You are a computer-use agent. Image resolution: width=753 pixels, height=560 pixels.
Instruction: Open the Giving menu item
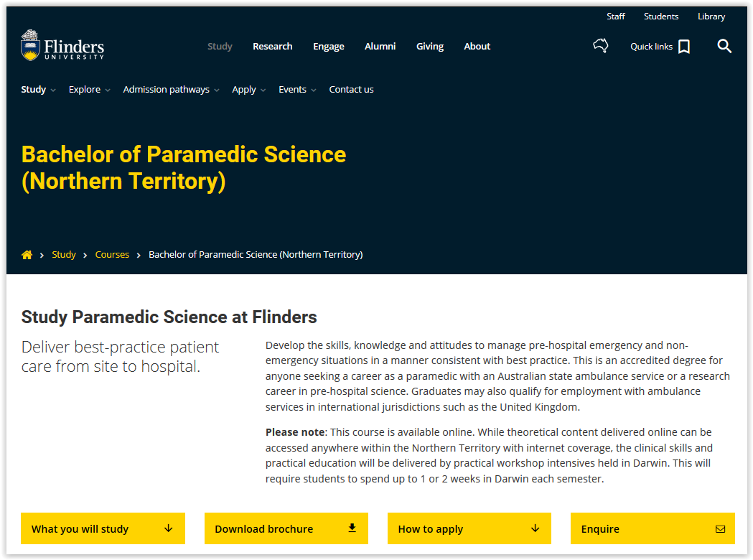[430, 46]
